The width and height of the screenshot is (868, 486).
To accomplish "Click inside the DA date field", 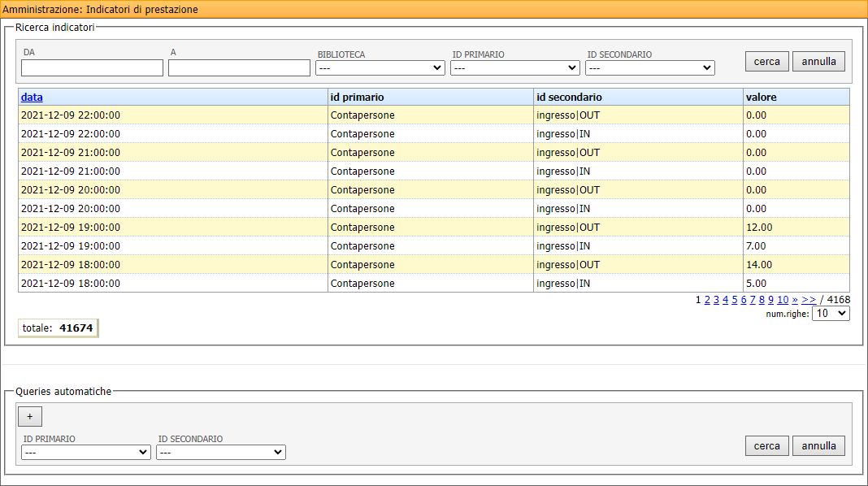I will click(x=91, y=67).
